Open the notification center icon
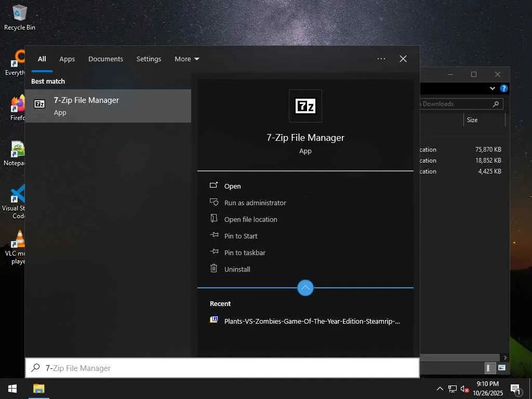The width and height of the screenshot is (532, 399). pos(515,389)
